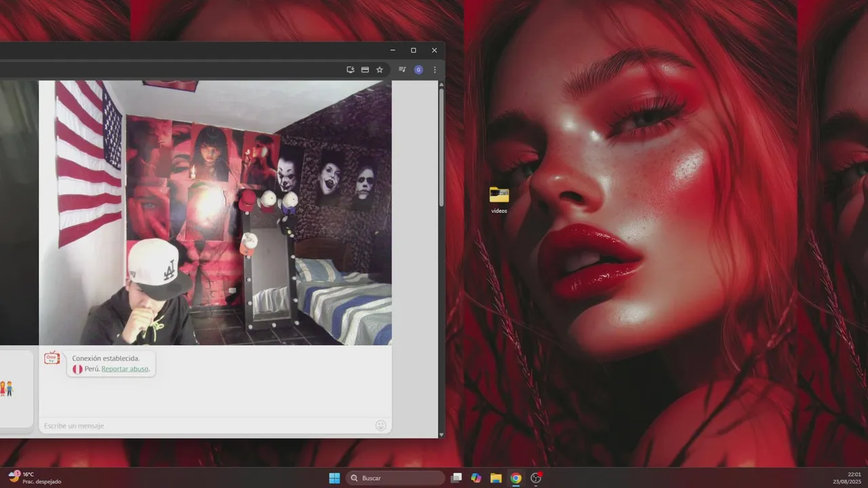Viewport: 868px width, 488px height.
Task: Open Chrome media controls icon
Action: pyautogui.click(x=402, y=69)
